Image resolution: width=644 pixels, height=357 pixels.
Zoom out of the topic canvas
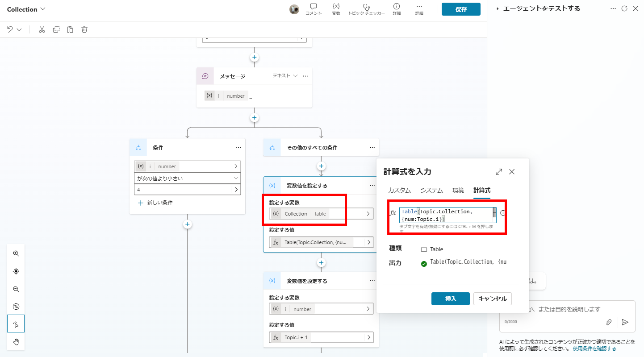click(x=16, y=289)
